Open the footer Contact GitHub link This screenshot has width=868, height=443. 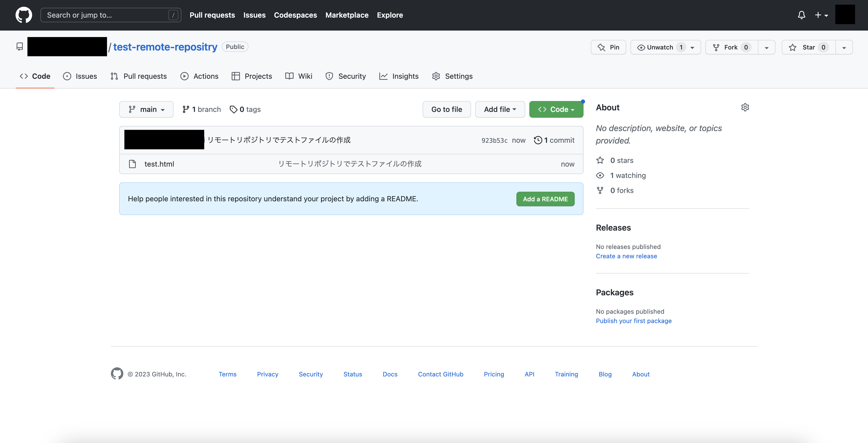tap(440, 374)
